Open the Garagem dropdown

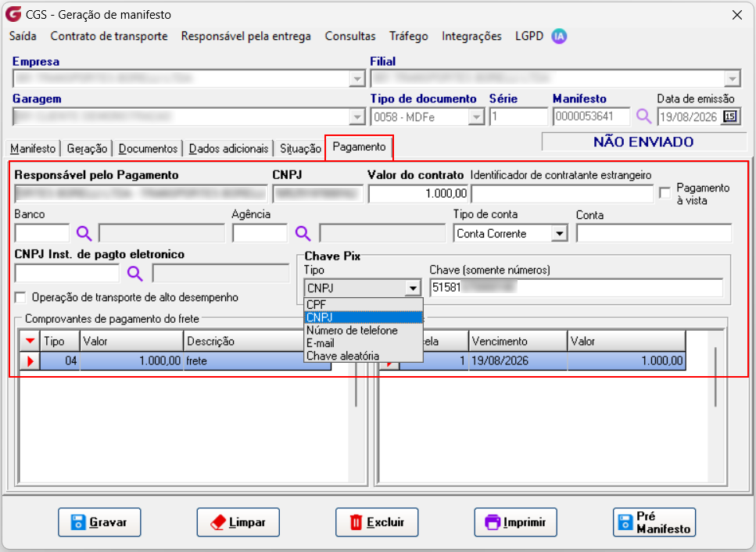(357, 116)
